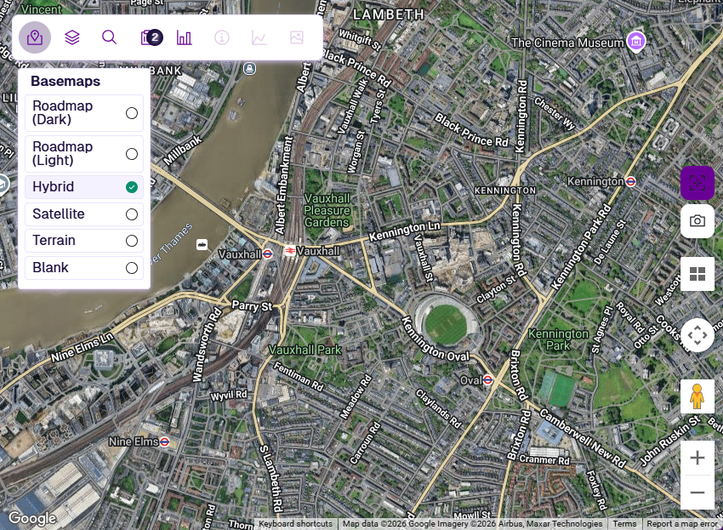Zoom out with the minus button
Screen dimensions: 723x530
[697, 492]
